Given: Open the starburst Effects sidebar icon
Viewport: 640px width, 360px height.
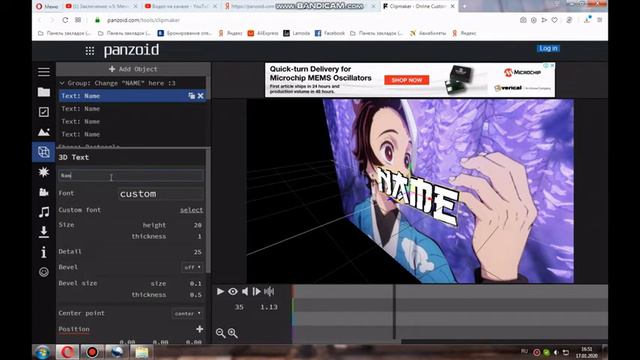Looking at the screenshot, I should (x=44, y=172).
